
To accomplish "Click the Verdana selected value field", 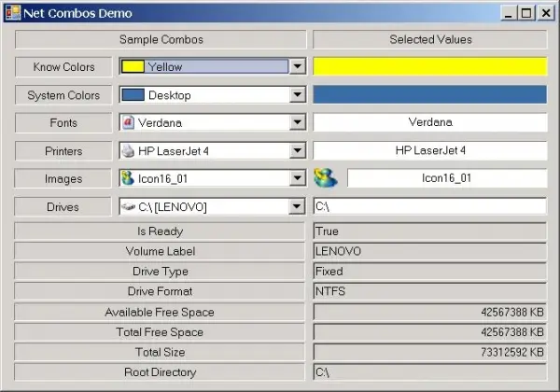I will [430, 122].
